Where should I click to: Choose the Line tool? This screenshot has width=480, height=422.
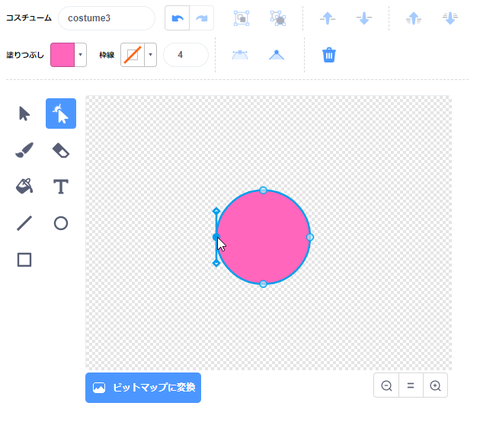[x=24, y=223]
